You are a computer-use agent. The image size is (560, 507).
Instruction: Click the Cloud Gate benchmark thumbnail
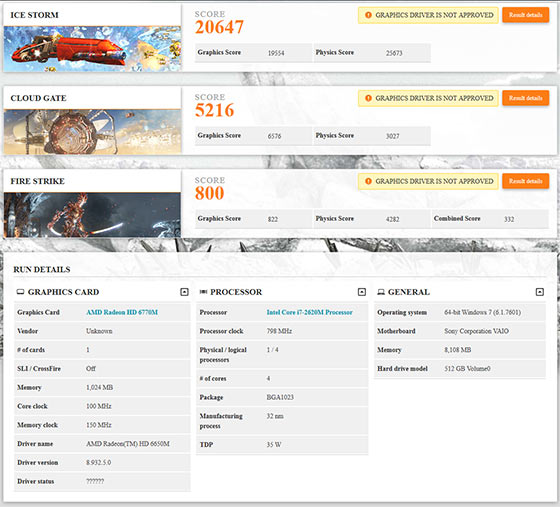click(x=92, y=132)
